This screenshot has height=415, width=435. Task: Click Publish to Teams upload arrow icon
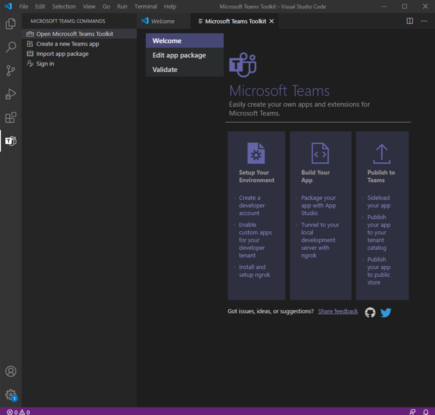click(382, 154)
